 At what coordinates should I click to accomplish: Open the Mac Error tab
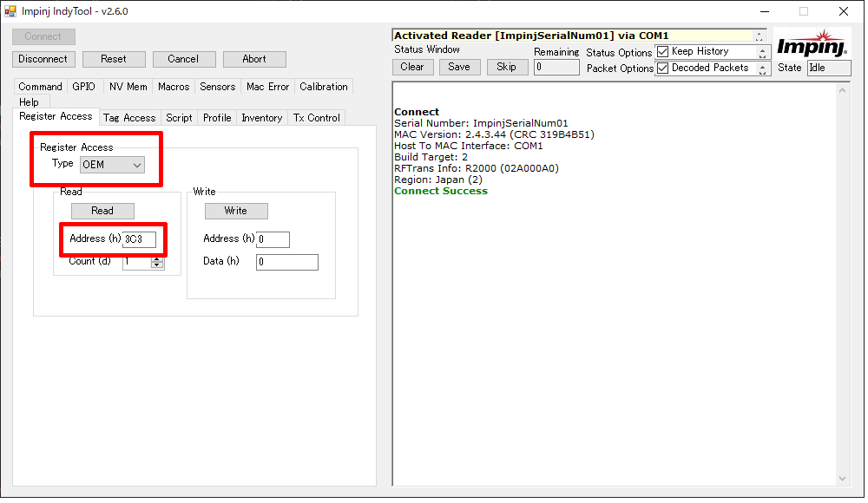(268, 87)
